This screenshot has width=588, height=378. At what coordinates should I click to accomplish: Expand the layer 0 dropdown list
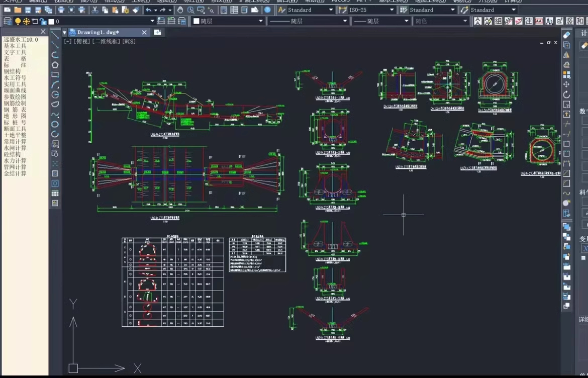(x=152, y=21)
